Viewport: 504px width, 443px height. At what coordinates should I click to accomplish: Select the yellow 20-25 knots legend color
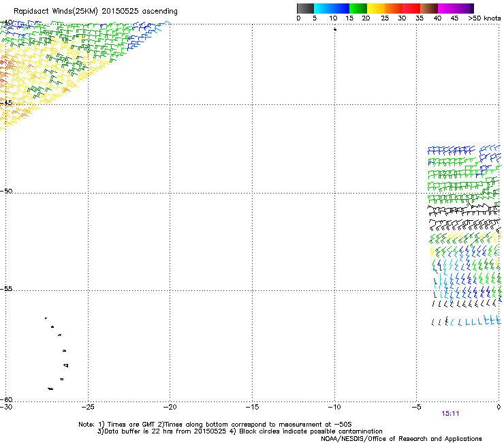pos(376,8)
